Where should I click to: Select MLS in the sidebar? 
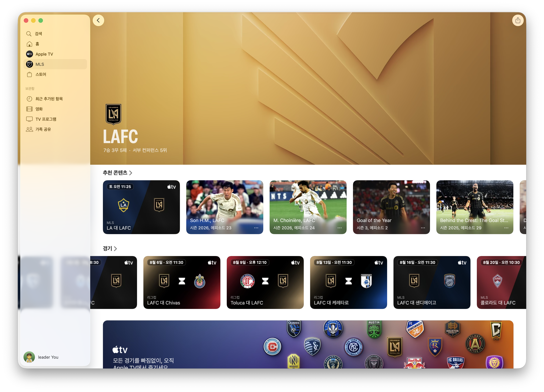pyautogui.click(x=55, y=64)
